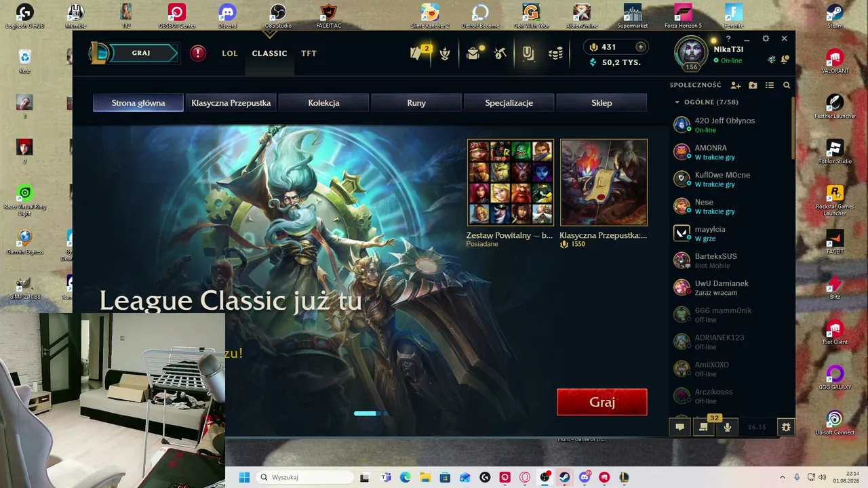
Task: Open Microsoft Edge from the taskbar
Action: tap(405, 477)
